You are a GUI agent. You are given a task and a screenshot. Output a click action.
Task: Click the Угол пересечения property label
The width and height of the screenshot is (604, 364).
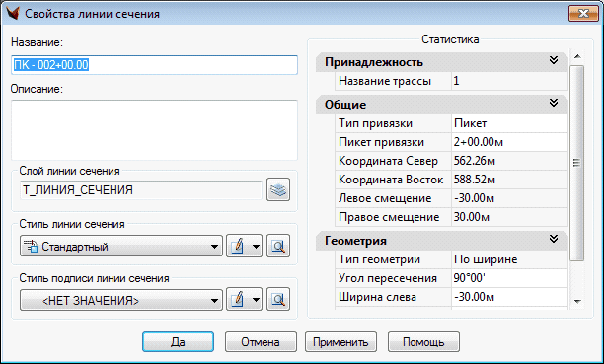[388, 278]
